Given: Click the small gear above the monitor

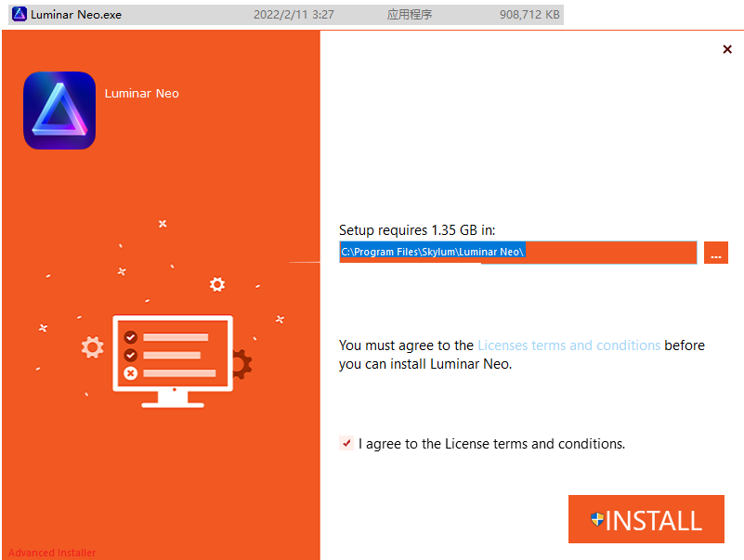Looking at the screenshot, I should (216, 284).
